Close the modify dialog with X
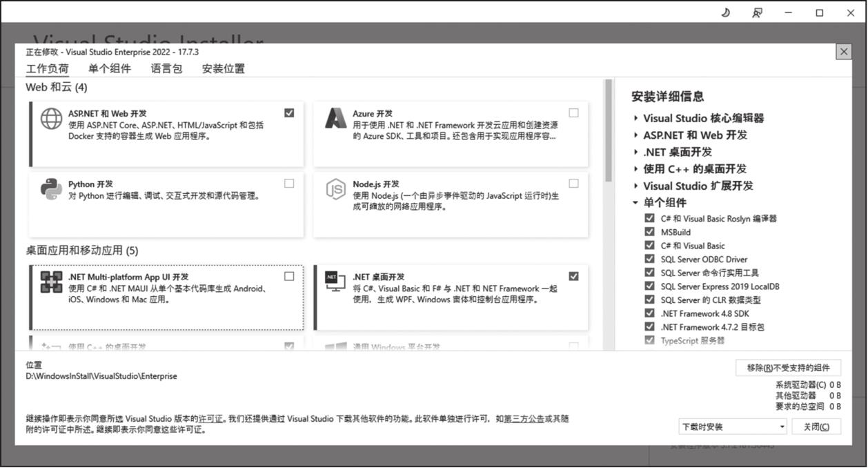 tap(843, 52)
